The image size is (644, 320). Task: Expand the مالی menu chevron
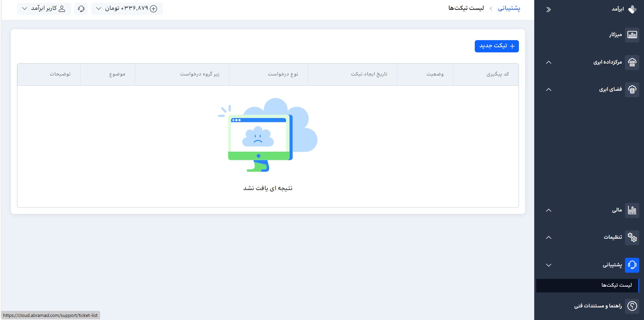pos(549,210)
